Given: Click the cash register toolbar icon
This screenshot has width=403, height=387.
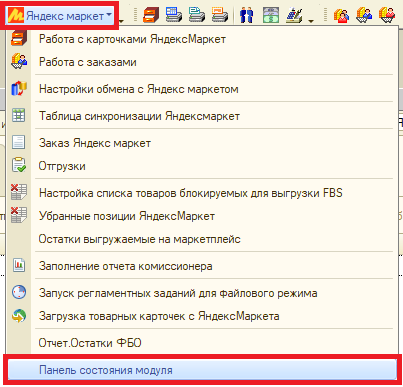Looking at the screenshot, I should [294, 15].
